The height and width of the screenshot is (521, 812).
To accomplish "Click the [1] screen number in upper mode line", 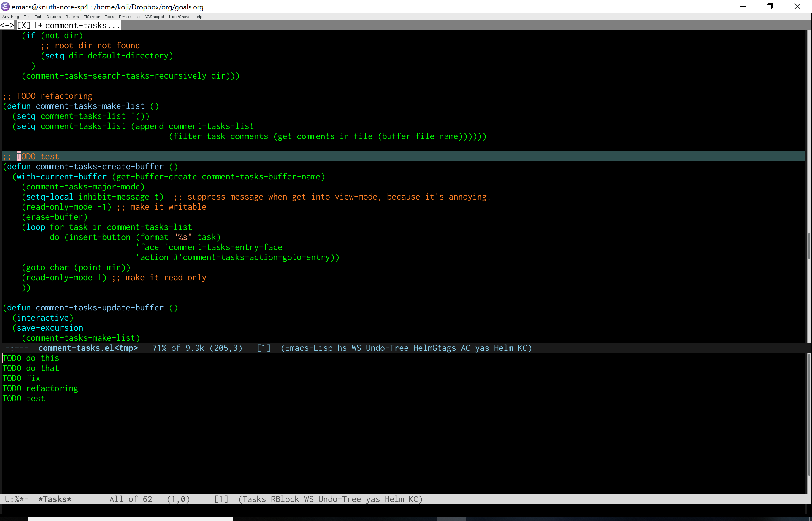I will (x=264, y=348).
